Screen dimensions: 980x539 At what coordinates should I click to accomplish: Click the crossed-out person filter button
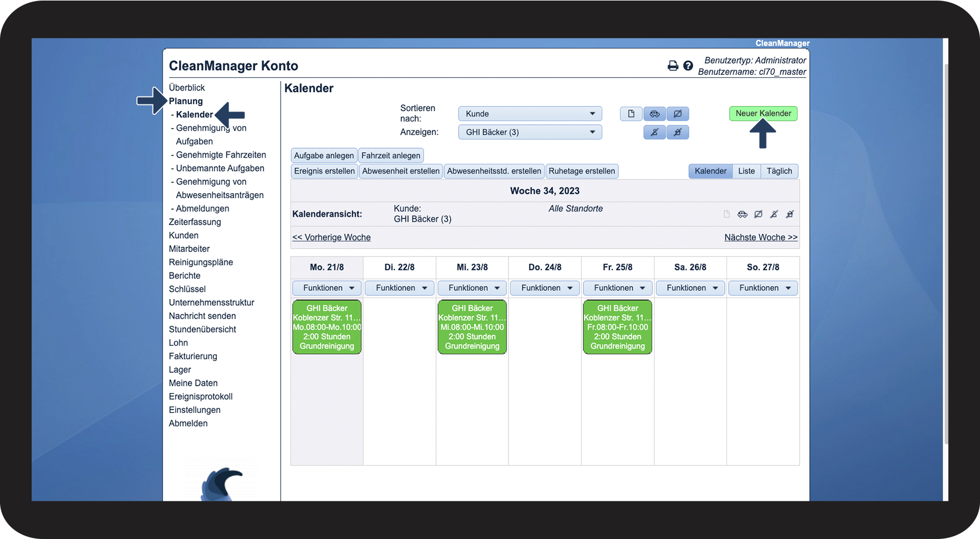tap(654, 132)
